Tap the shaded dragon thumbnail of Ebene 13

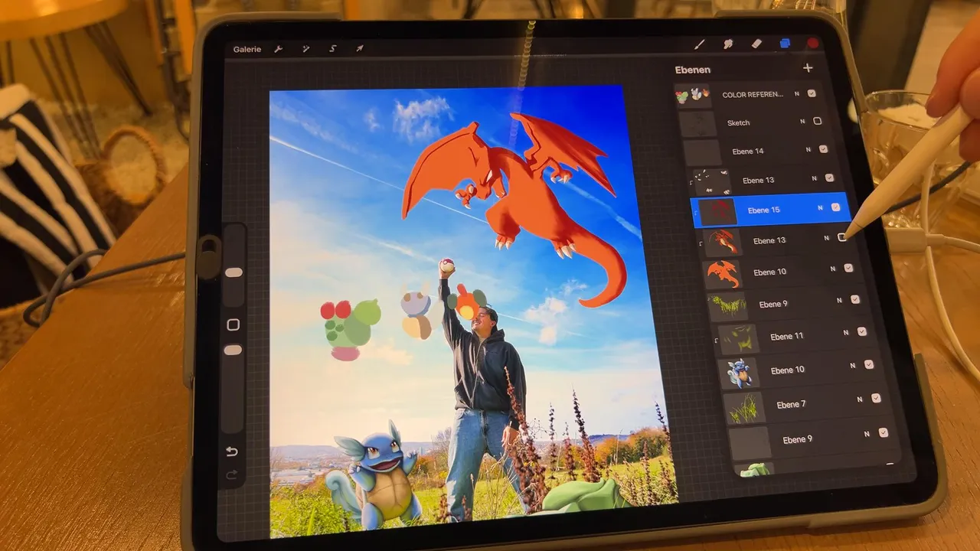point(724,242)
